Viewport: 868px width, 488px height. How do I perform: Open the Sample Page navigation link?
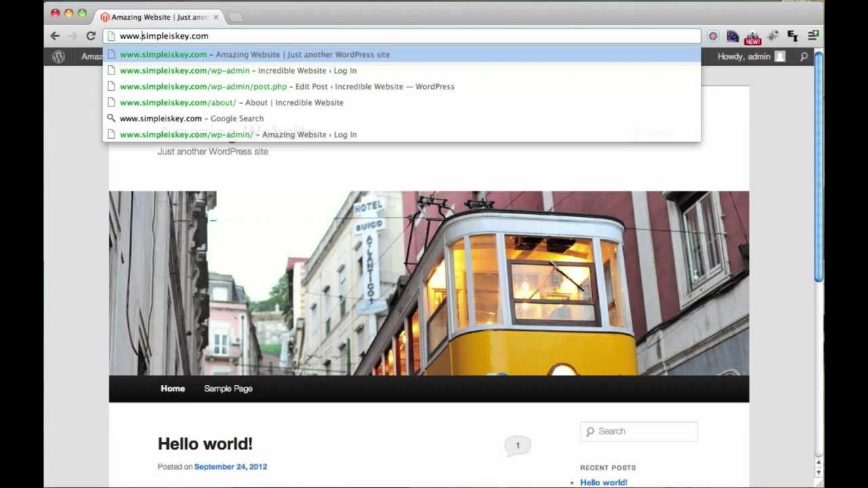[x=228, y=388]
